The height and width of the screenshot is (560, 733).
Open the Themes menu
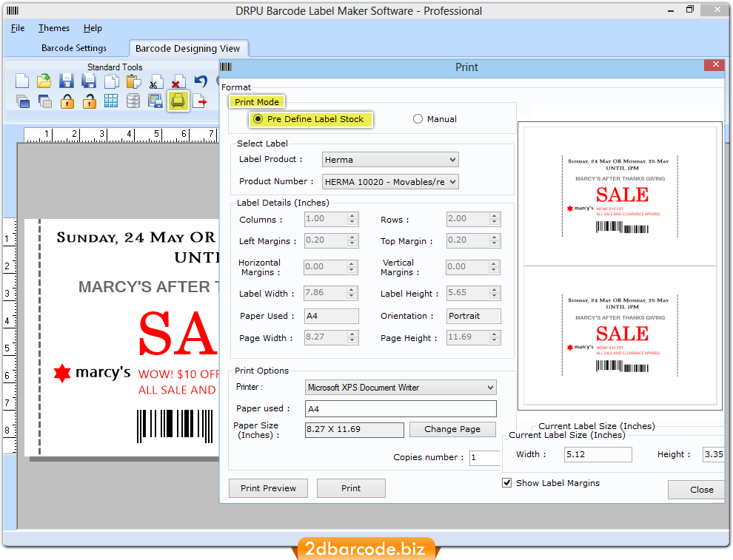click(x=54, y=28)
